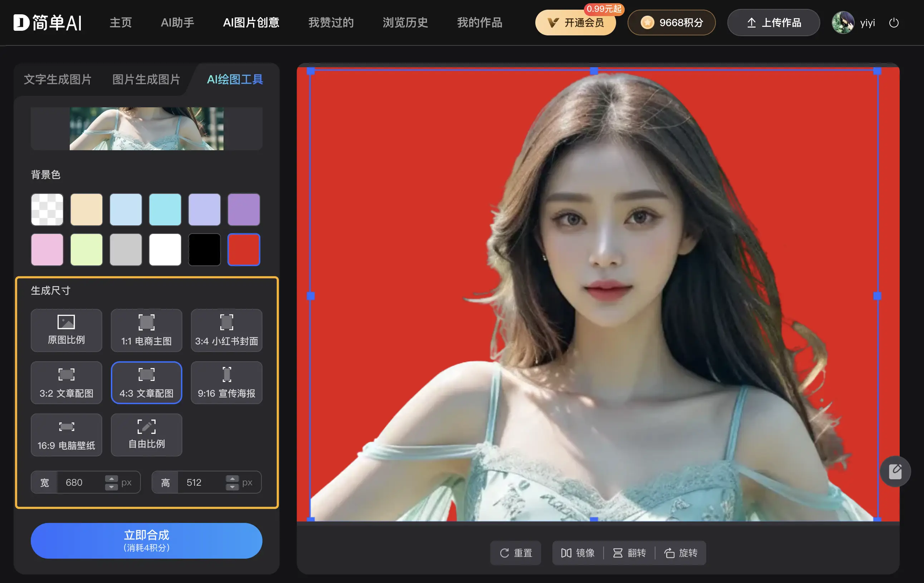Click the 上传作品 upload button
This screenshot has width=924, height=583.
click(773, 23)
